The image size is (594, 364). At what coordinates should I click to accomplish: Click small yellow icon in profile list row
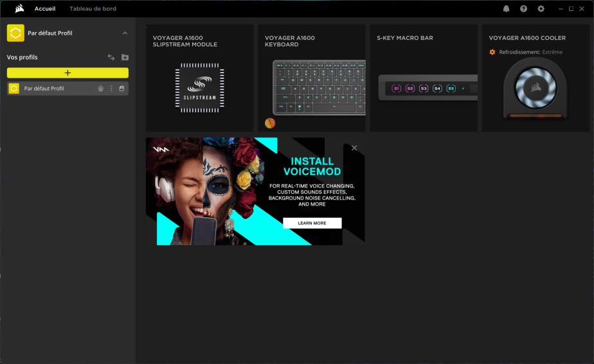(x=14, y=89)
